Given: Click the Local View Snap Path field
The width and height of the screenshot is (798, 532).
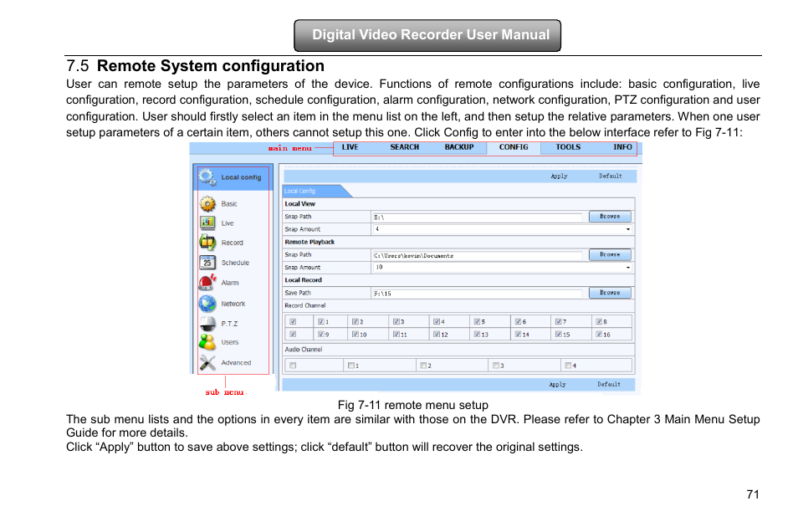Looking at the screenshot, I should tap(478, 217).
